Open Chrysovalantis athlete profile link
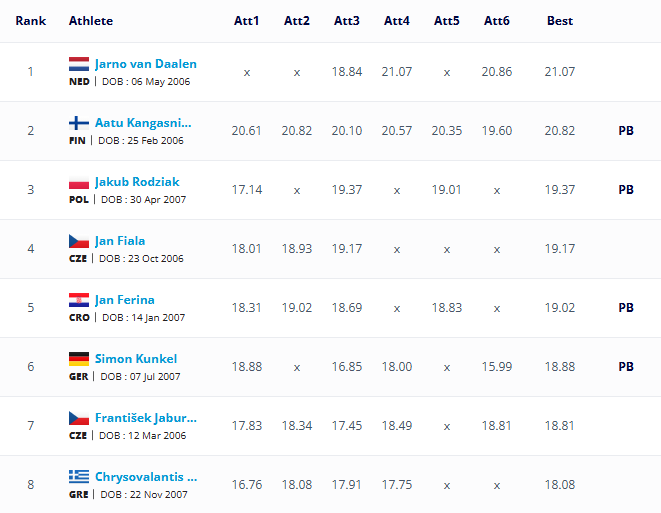The width and height of the screenshot is (661, 513). [x=146, y=477]
